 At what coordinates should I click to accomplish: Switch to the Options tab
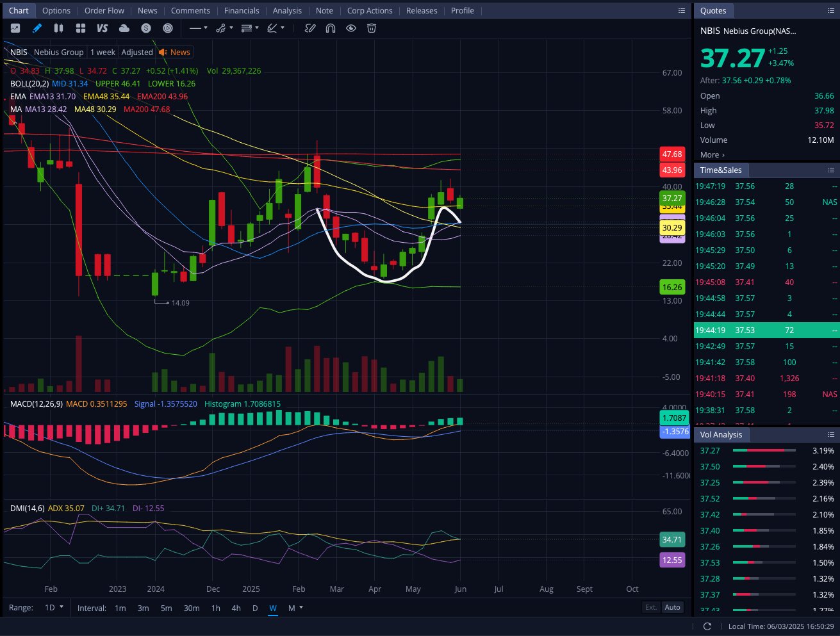pyautogui.click(x=56, y=11)
